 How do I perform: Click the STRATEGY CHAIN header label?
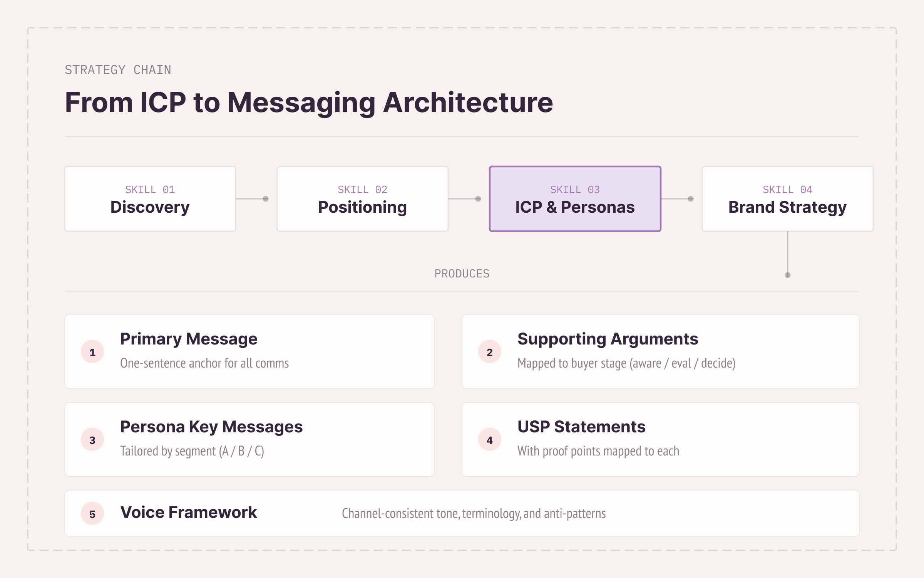(x=118, y=70)
